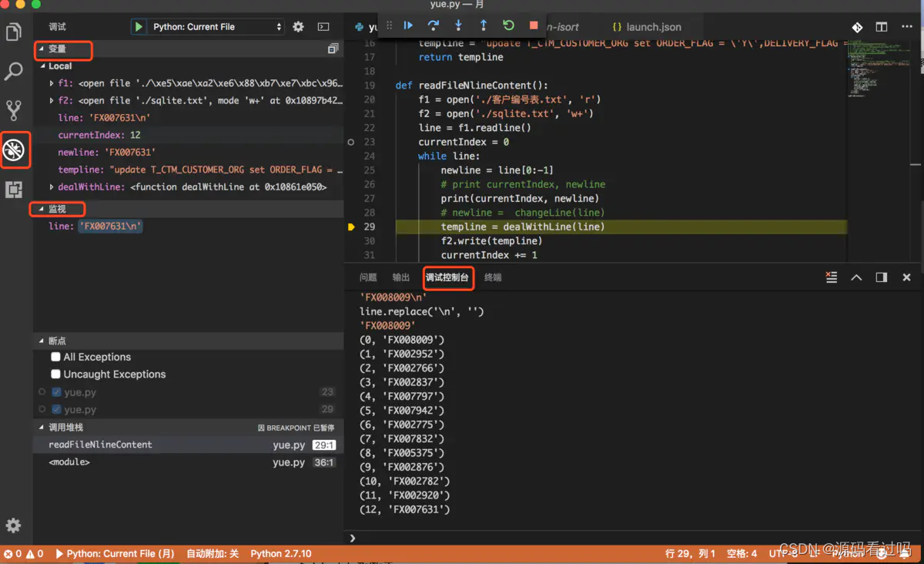924x564 pixels.
Task: Open the launch.json editor tab
Action: click(x=647, y=27)
